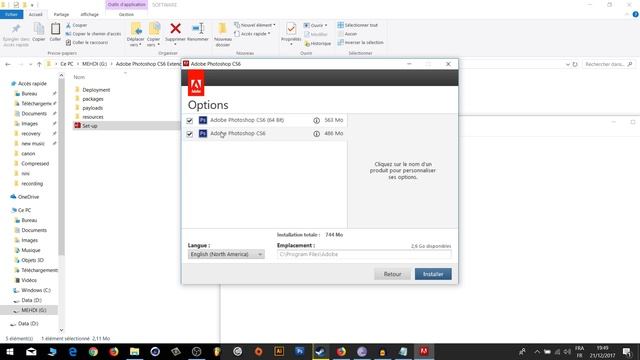This screenshot has height=360, width=640.
Task: Click Explorer back arrow
Action: pyautogui.click(x=8, y=64)
